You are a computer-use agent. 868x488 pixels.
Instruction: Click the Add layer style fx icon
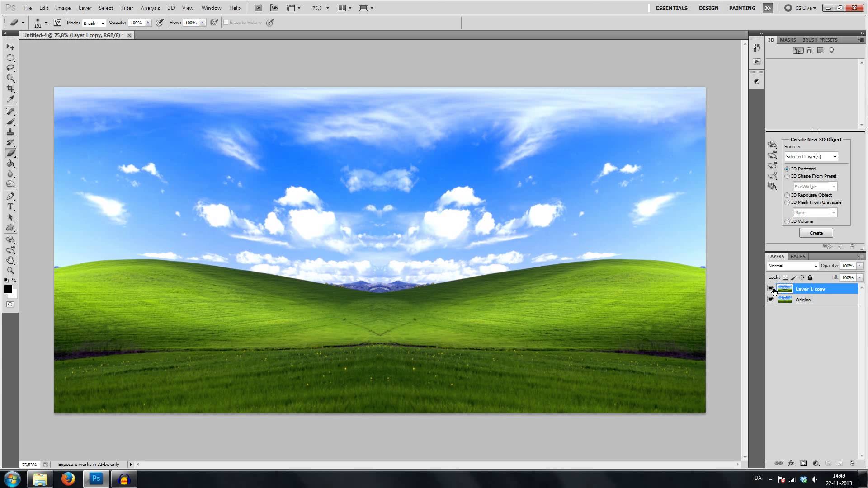(x=791, y=463)
